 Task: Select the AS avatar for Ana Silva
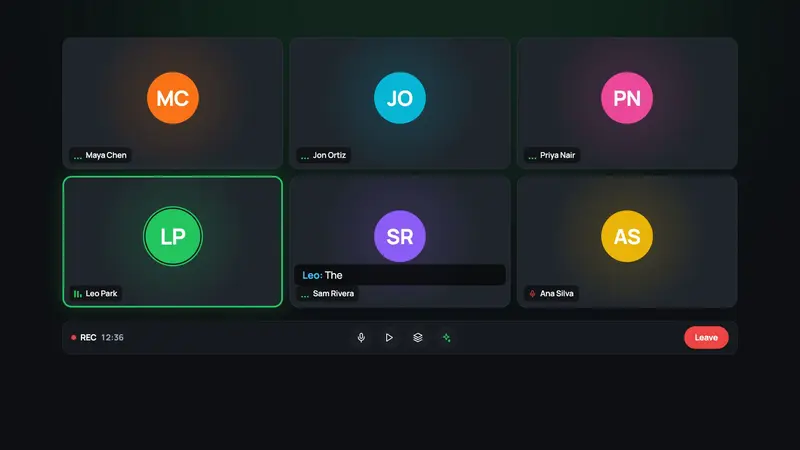627,236
